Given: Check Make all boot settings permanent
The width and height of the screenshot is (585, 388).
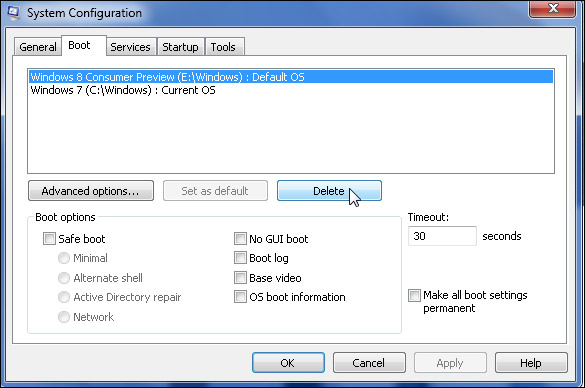Looking at the screenshot, I should [x=414, y=295].
